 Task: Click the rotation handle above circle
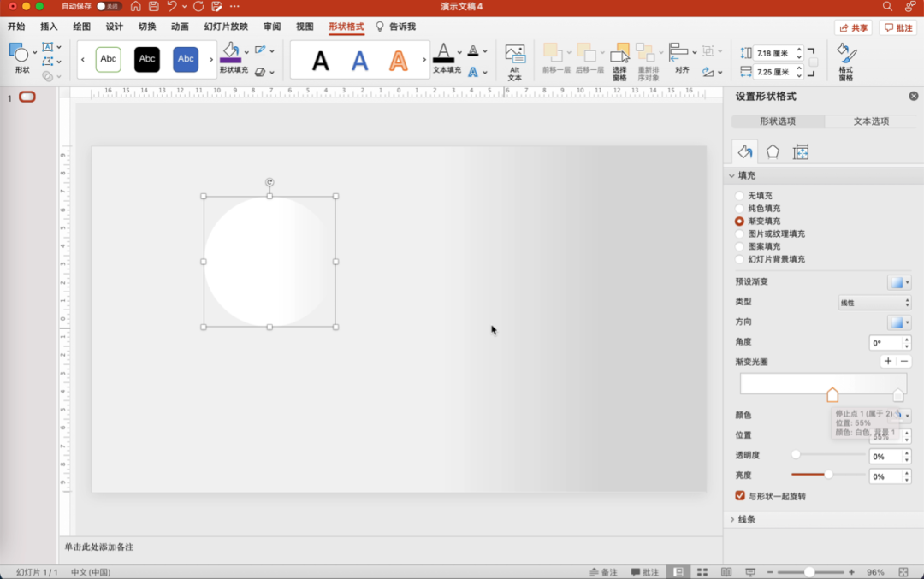click(x=269, y=182)
